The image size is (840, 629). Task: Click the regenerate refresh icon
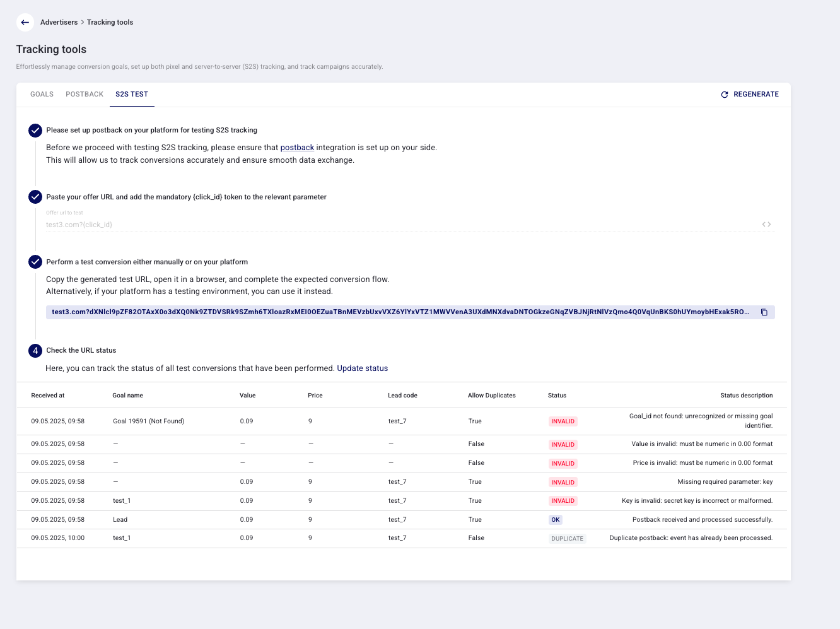(x=725, y=95)
